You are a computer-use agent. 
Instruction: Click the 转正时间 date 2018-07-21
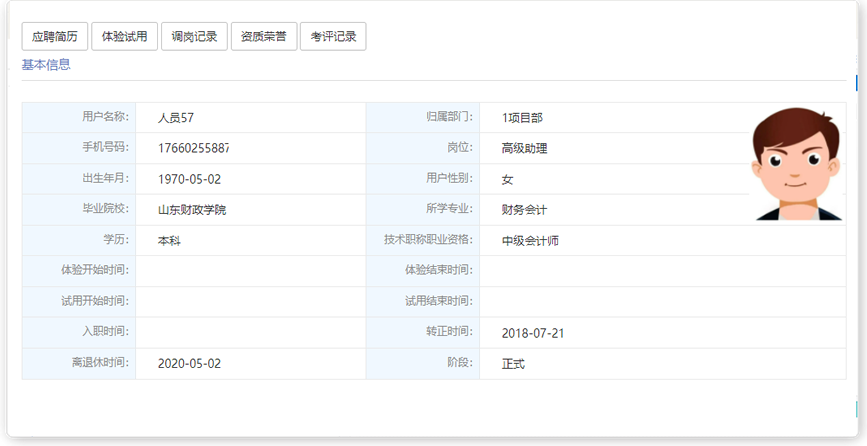(x=533, y=333)
